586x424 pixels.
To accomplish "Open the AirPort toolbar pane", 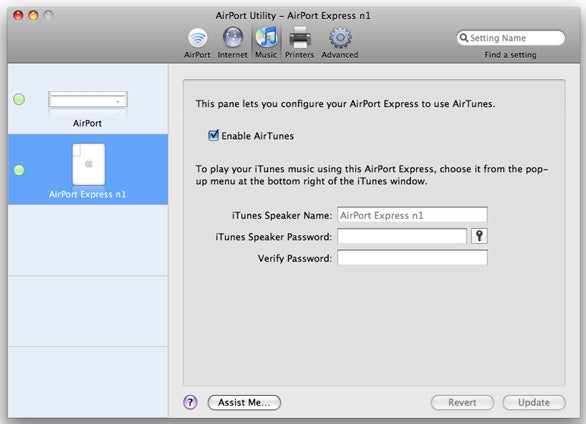I will pos(197,43).
